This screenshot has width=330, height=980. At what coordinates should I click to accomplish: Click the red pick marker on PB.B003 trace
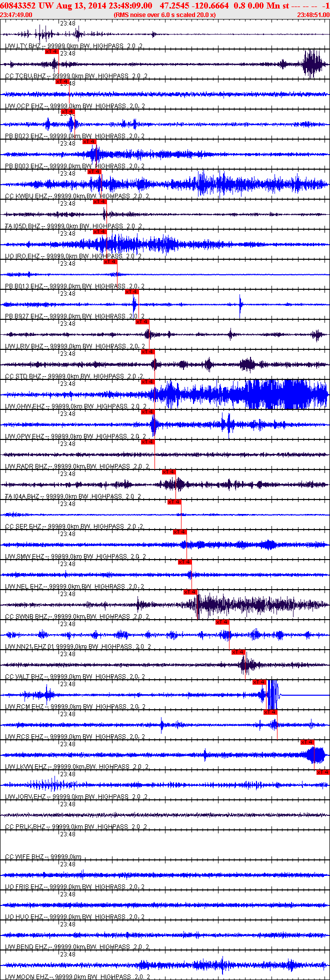[89, 142]
